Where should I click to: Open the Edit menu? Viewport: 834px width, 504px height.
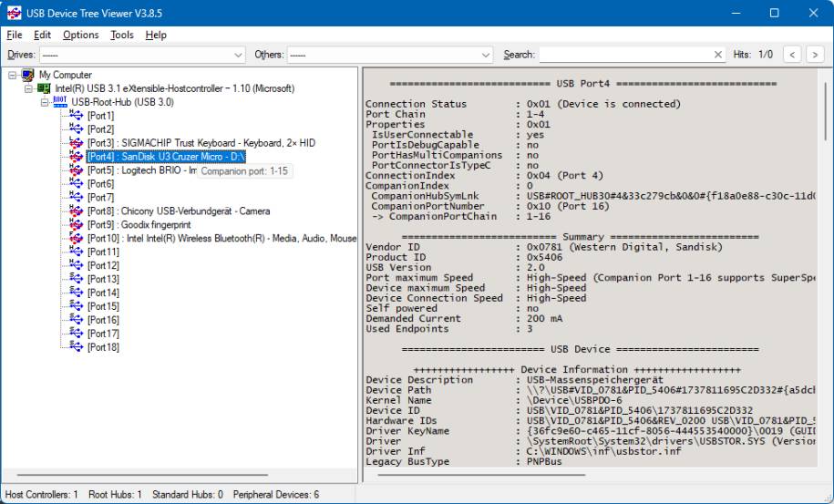coord(42,35)
